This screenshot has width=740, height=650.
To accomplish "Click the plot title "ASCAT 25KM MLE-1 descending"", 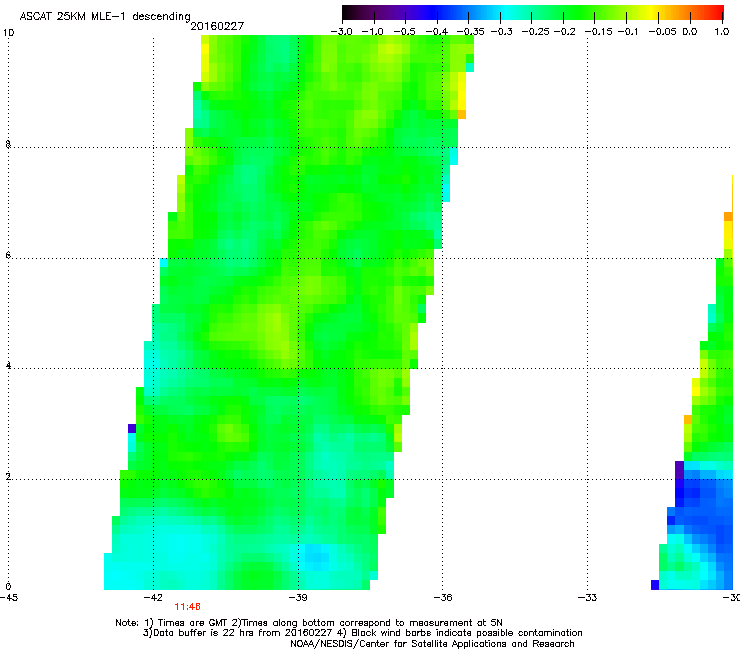I will tap(105, 16).
